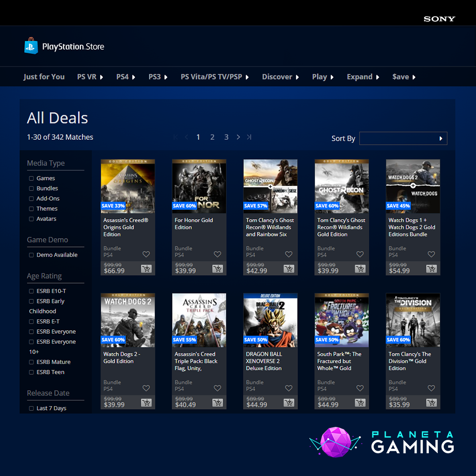Expand the Discover menu
476x476 pixels.
281,77
